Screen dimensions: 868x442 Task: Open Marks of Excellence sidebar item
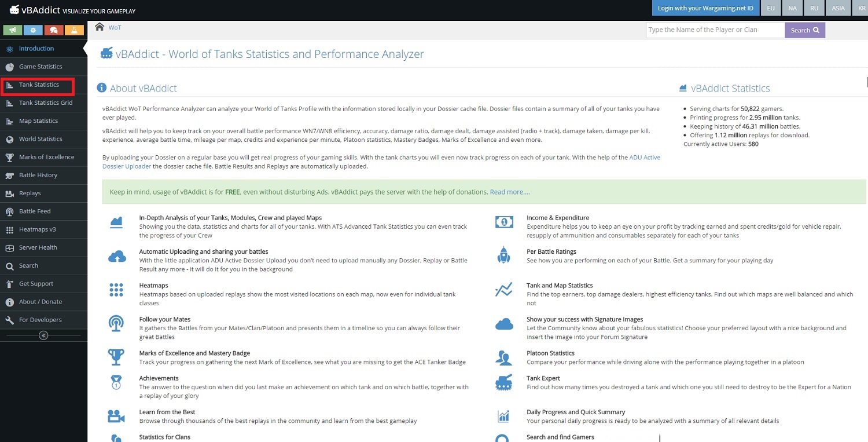46,157
